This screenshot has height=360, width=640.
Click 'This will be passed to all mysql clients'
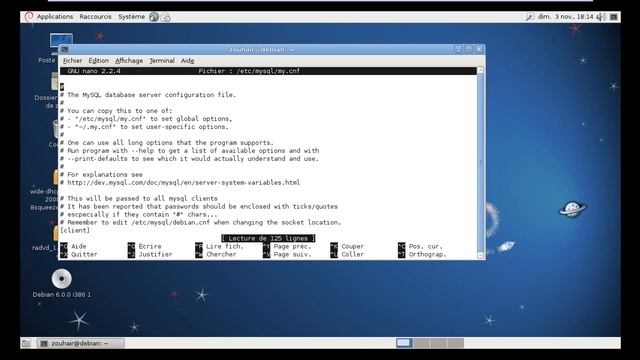[x=139, y=198]
